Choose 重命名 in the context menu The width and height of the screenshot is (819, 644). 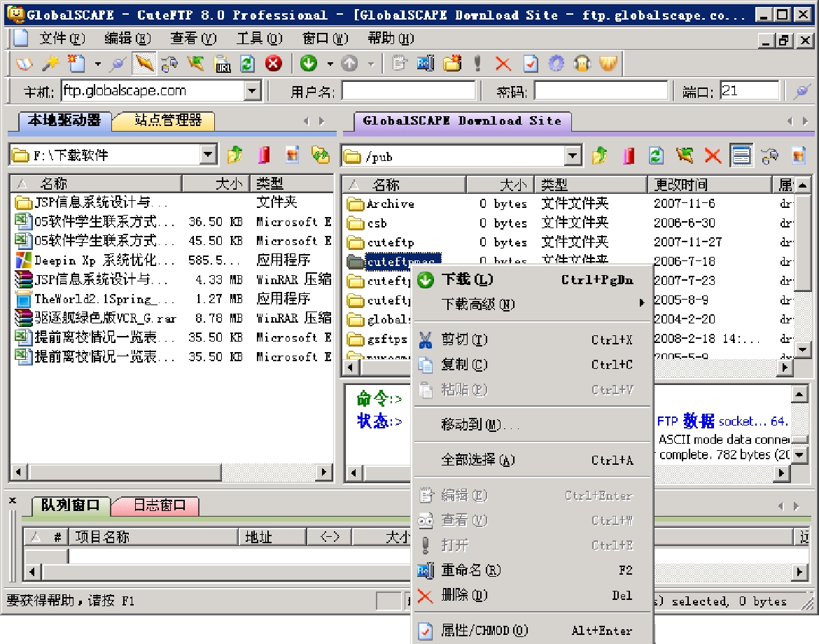click(533, 570)
